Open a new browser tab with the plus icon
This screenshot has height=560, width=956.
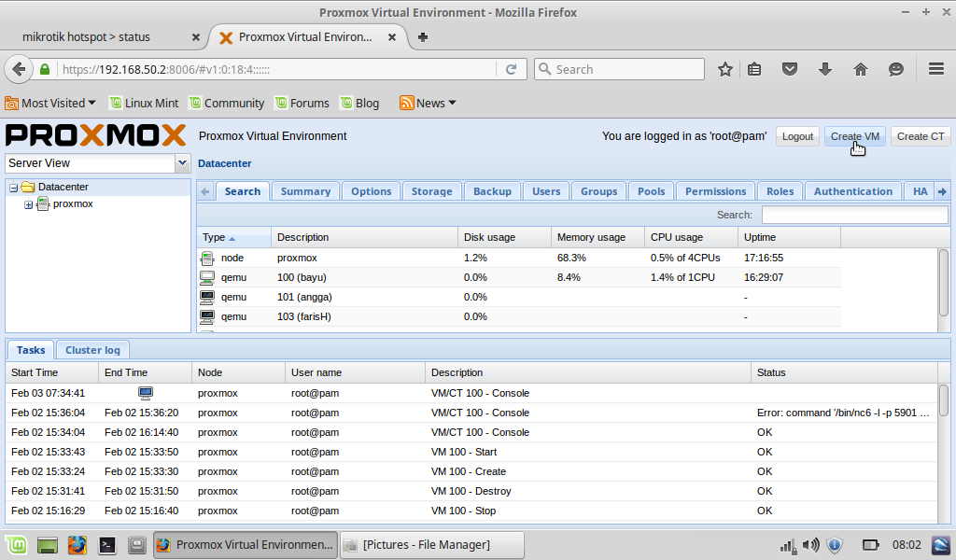[423, 37]
